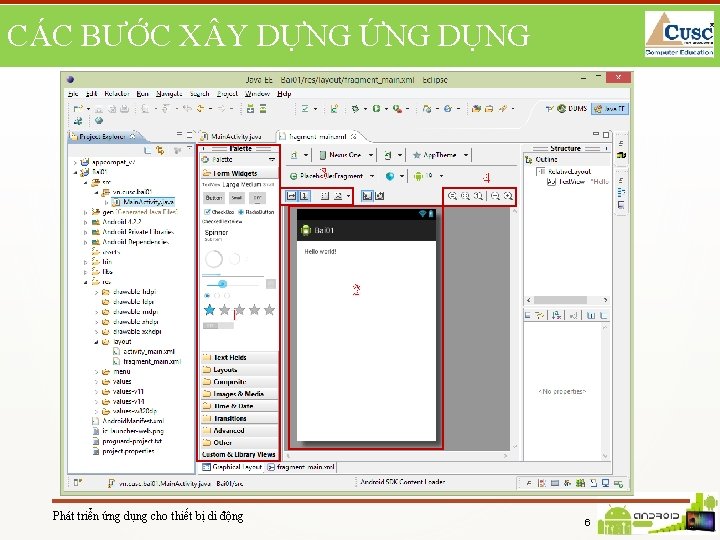
Task: Click the Collapse All properties icon
Action: 603,315
